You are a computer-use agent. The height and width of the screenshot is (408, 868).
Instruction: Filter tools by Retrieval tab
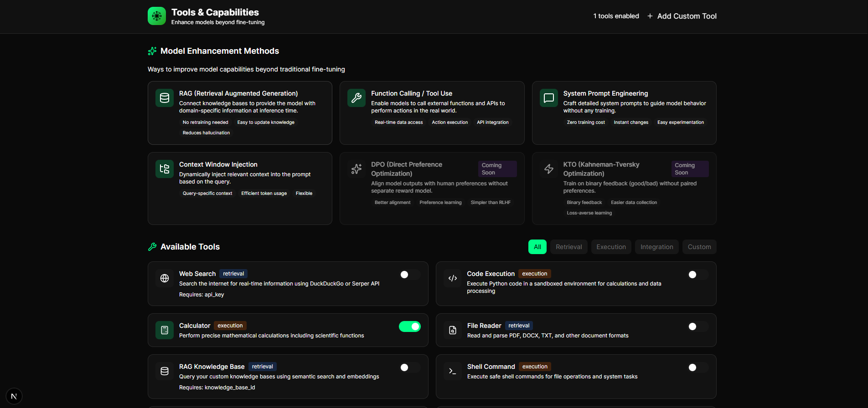[568, 247]
